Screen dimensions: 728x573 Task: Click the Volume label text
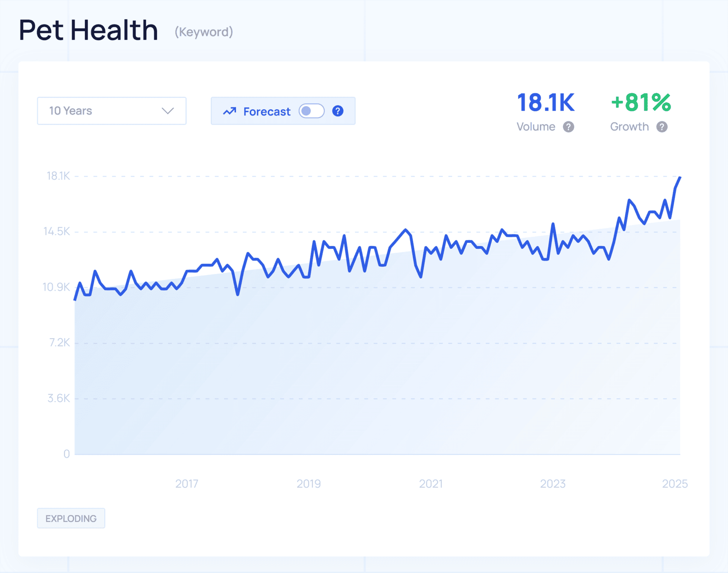pos(536,127)
